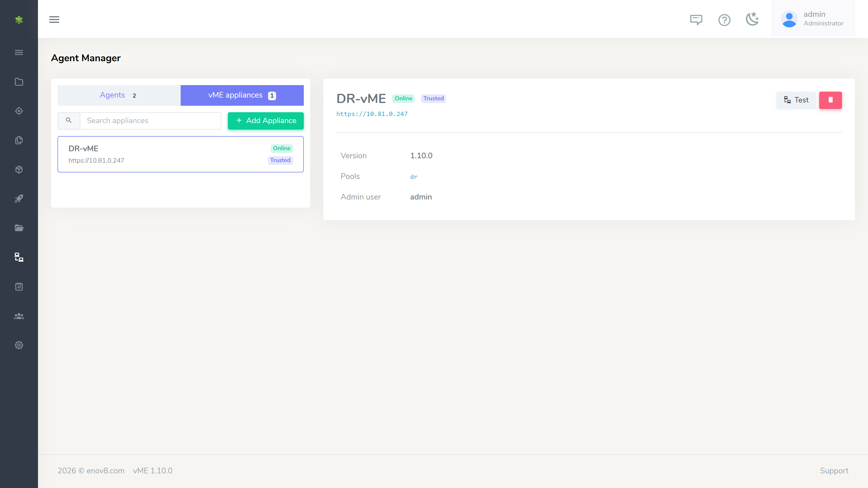This screenshot has height=488, width=868.
Task: Open the feedback message icon
Action: coord(696,20)
